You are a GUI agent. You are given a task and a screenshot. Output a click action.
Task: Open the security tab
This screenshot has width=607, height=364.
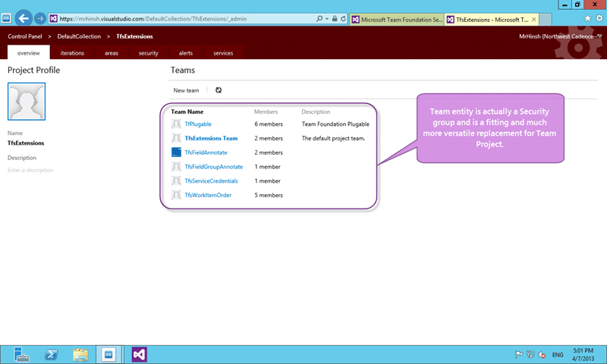click(x=148, y=53)
